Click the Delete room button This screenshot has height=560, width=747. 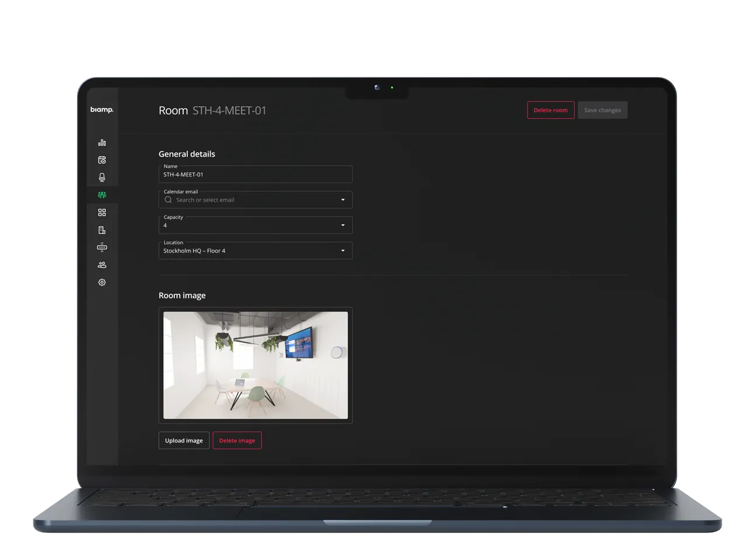550,110
